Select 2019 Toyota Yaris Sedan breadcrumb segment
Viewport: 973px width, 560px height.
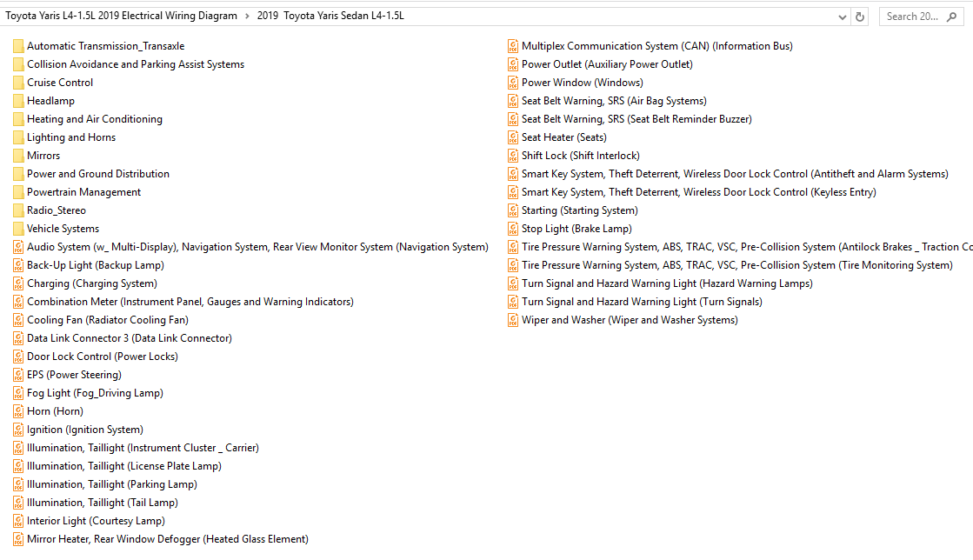coord(330,17)
